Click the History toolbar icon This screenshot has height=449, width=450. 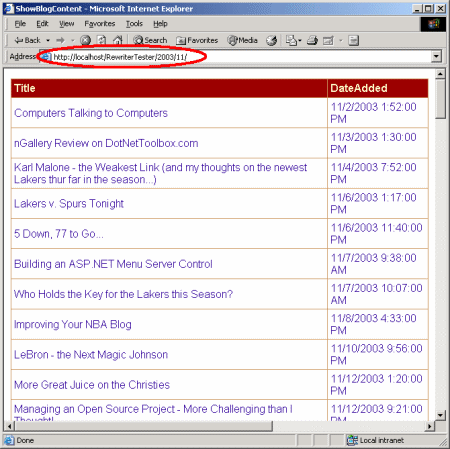pos(272,40)
